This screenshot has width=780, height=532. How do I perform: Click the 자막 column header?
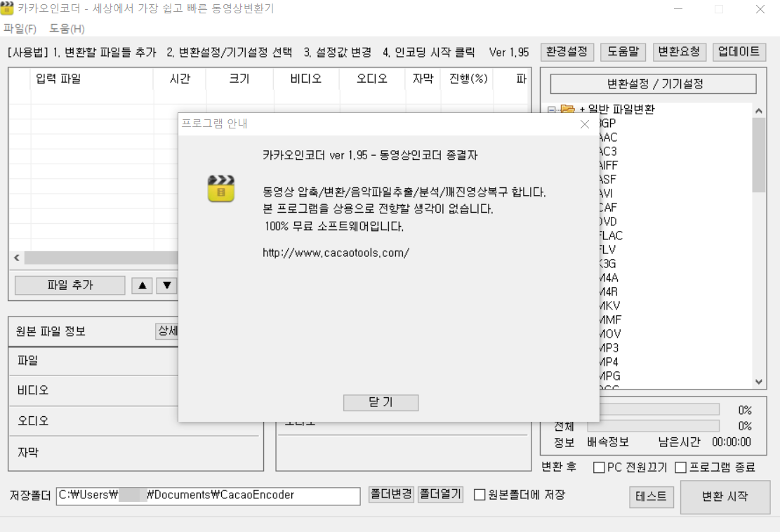tap(423, 79)
